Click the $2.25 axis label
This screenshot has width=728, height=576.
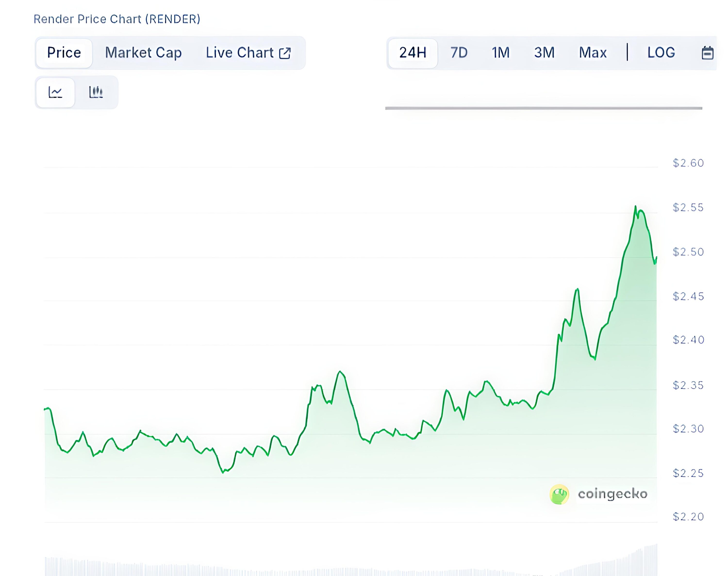(688, 473)
